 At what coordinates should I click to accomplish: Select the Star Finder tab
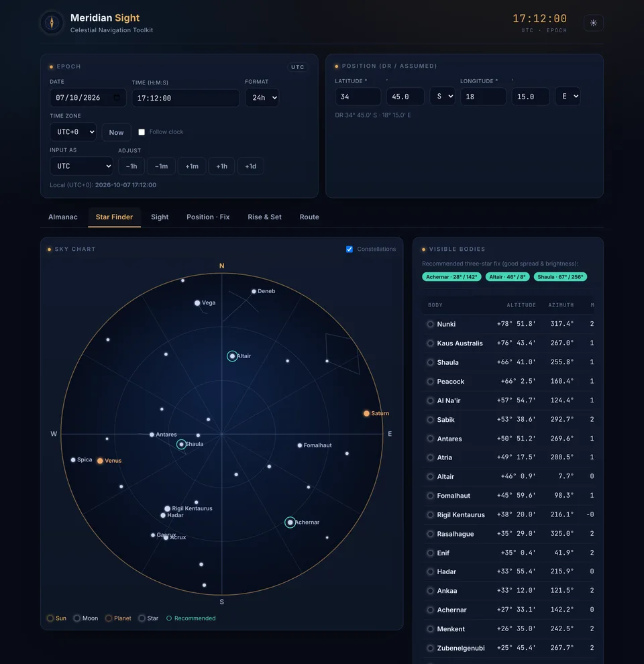coord(115,217)
